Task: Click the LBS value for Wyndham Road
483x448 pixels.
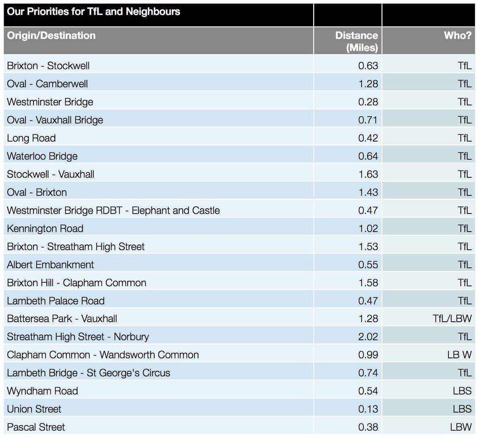Action: (462, 391)
